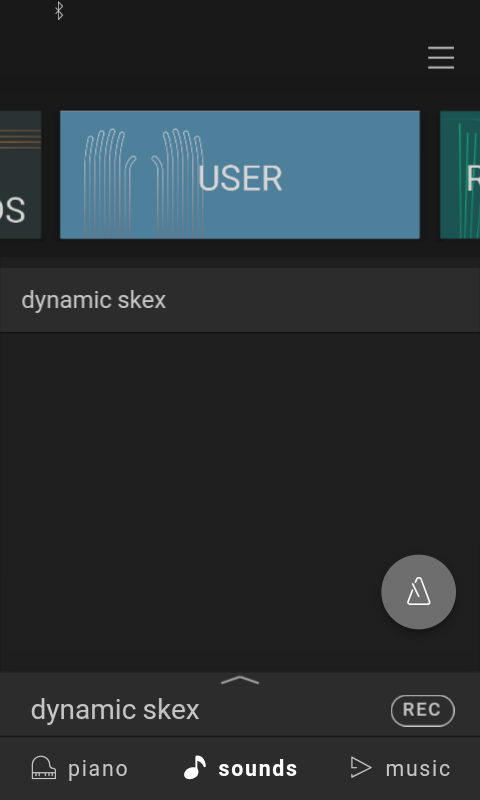Open the hamburger menu
This screenshot has height=800, width=480.
coord(441,58)
